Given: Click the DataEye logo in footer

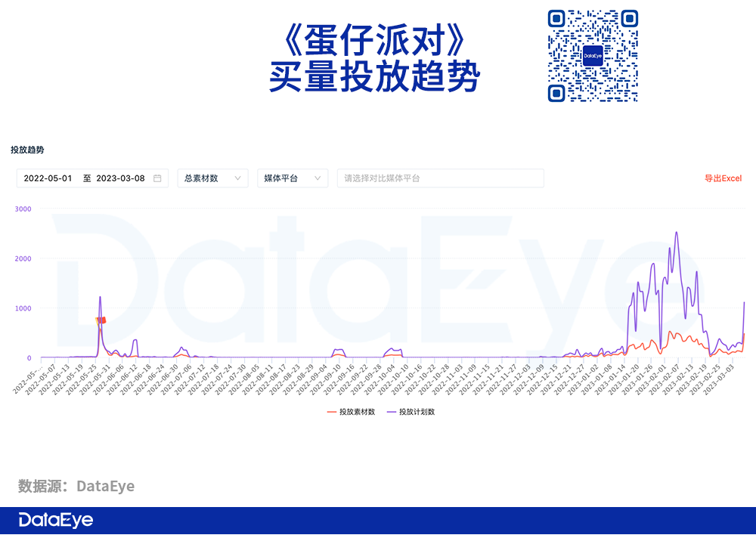Looking at the screenshot, I should (x=56, y=520).
